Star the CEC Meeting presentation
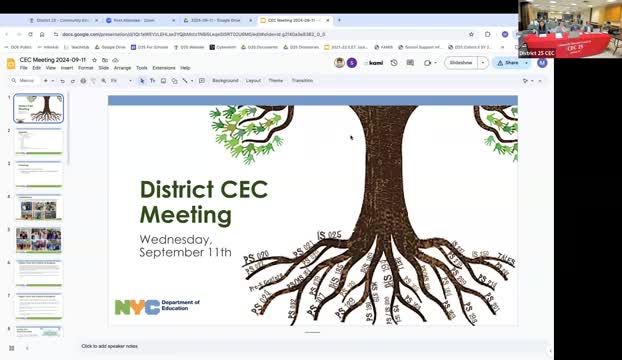Screen dimensions: 622x360 (94, 60)
